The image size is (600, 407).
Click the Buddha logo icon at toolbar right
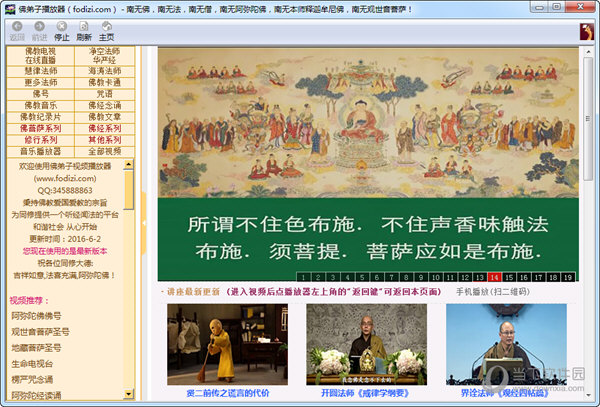(x=586, y=32)
